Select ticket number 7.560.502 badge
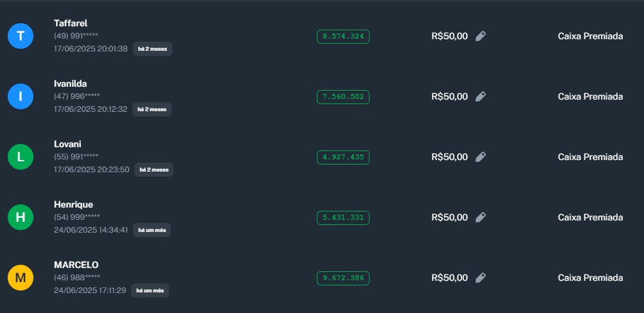Viewport: 644px width, 313px height. 343,97
